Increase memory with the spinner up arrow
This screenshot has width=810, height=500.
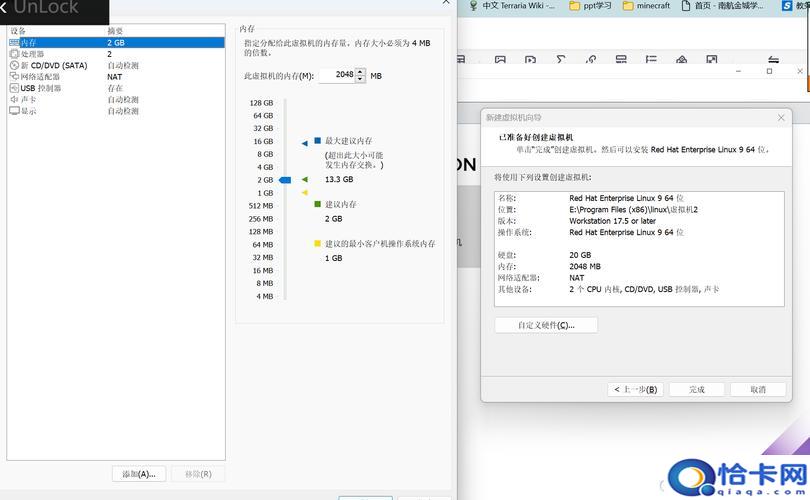[360, 71]
